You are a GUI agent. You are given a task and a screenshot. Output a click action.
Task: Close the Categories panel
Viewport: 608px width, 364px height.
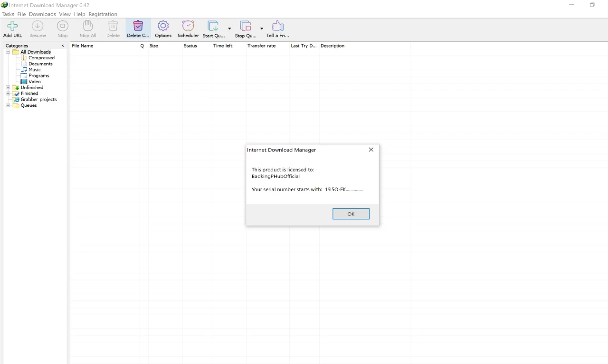click(x=63, y=46)
